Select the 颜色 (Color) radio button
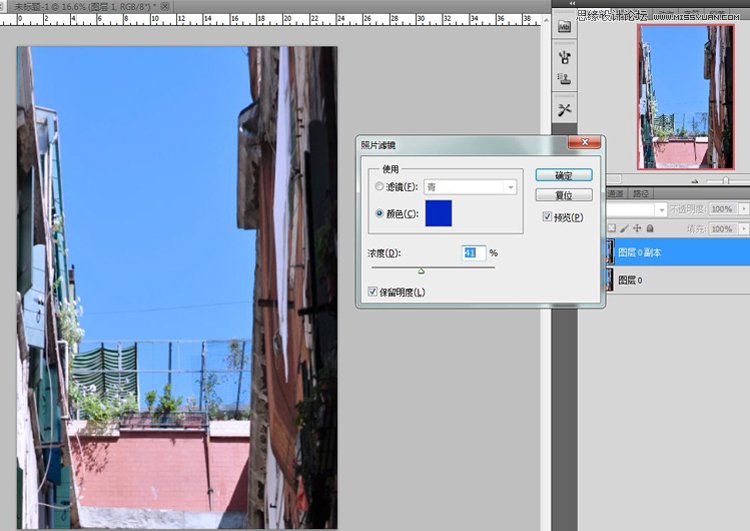Screen dimensions: 750x531 coord(379,213)
